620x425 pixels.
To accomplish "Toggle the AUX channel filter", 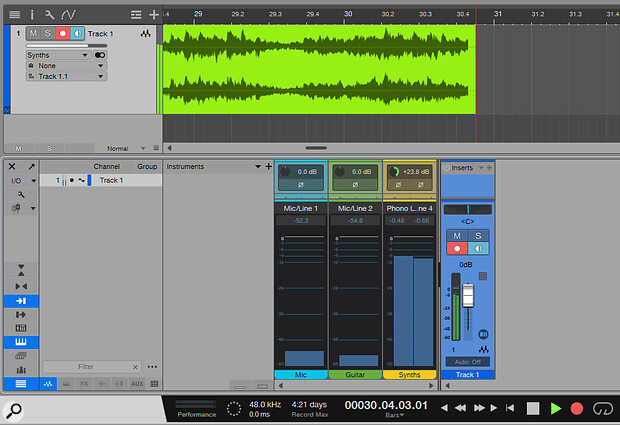I will coord(137,383).
